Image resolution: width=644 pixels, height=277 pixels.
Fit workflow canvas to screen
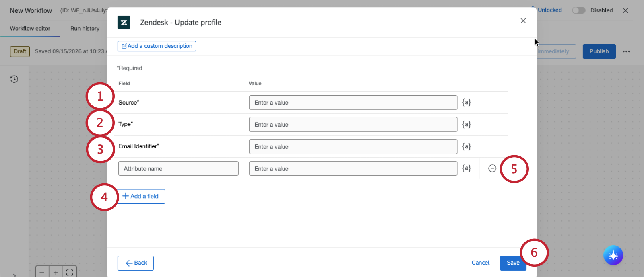click(x=70, y=272)
